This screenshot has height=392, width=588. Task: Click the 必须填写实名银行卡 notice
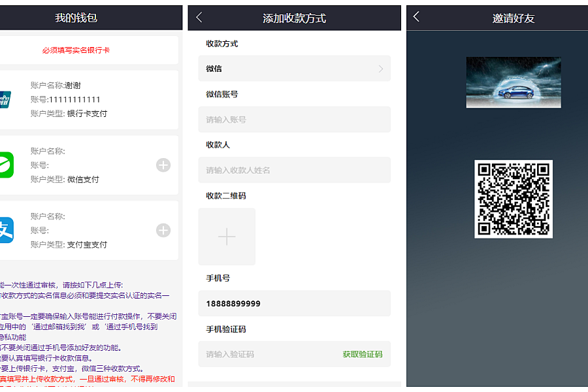[76, 50]
